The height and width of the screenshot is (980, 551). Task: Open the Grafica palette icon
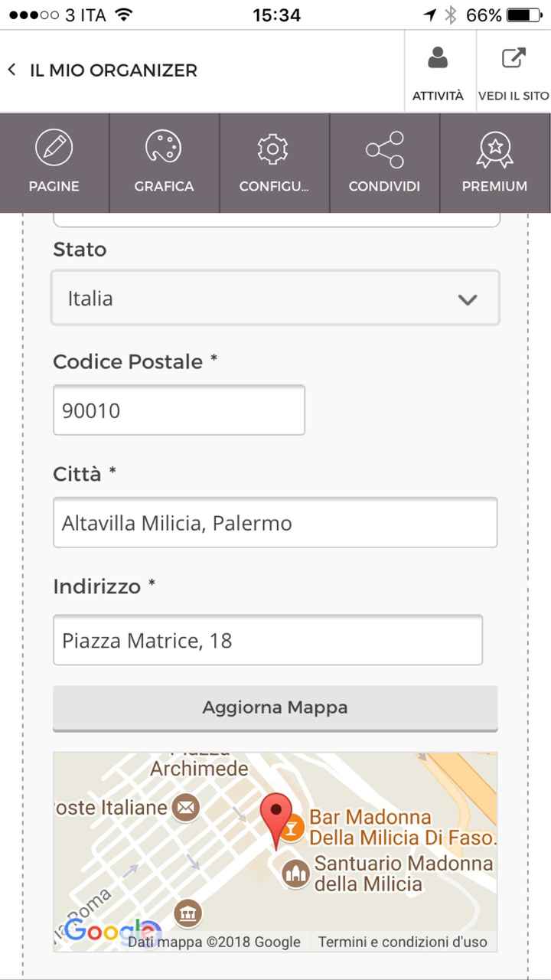pyautogui.click(x=164, y=148)
